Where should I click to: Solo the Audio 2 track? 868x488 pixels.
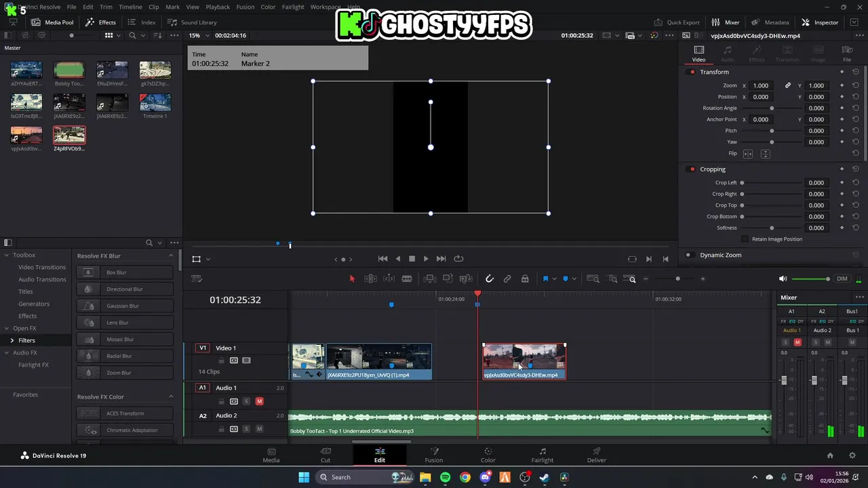tap(246, 429)
